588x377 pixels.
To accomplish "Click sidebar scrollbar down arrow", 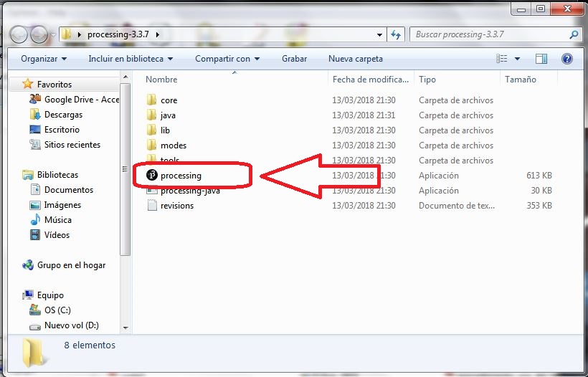I will 125,328.
